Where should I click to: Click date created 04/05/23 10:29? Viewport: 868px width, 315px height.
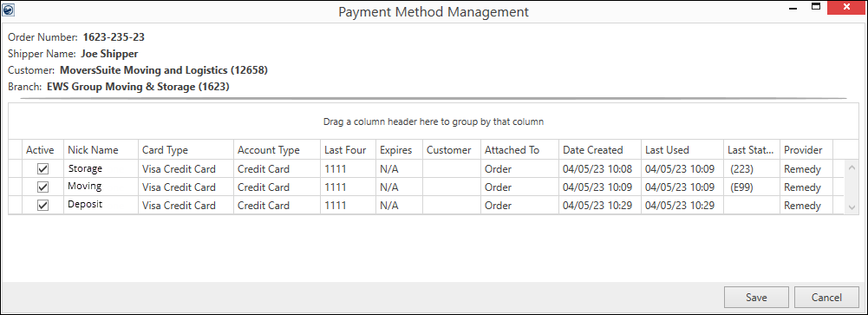tap(597, 206)
